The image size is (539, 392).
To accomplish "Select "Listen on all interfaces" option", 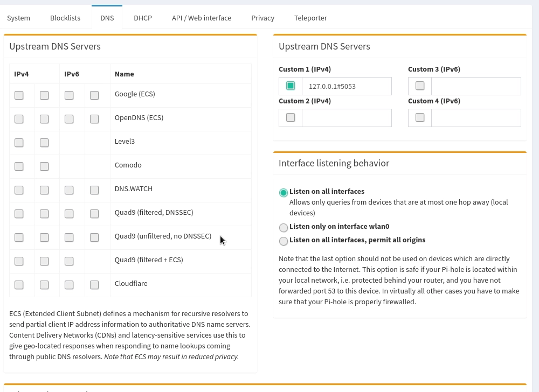I will click(x=284, y=192).
